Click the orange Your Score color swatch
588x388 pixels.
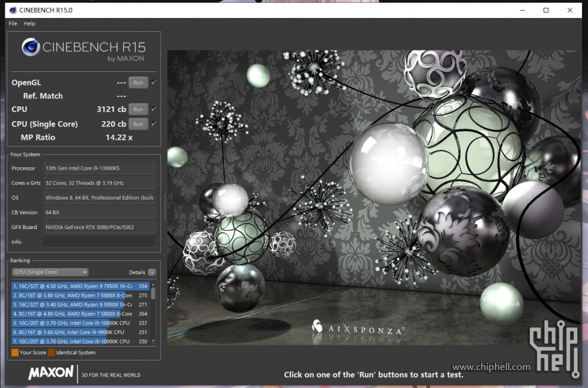pyautogui.click(x=15, y=353)
